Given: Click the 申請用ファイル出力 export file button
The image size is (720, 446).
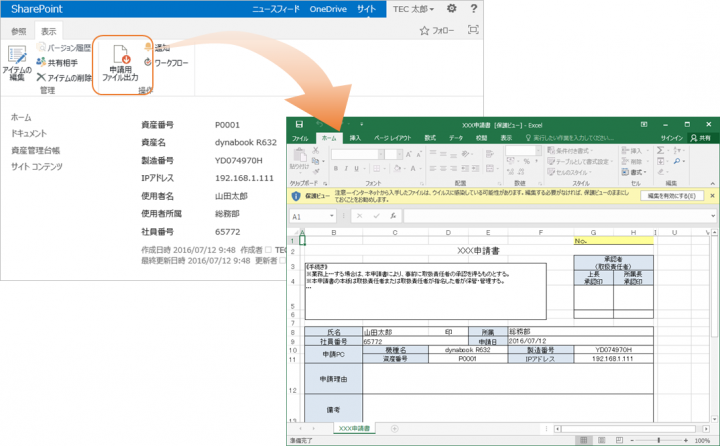Looking at the screenshot, I should 120,63.
